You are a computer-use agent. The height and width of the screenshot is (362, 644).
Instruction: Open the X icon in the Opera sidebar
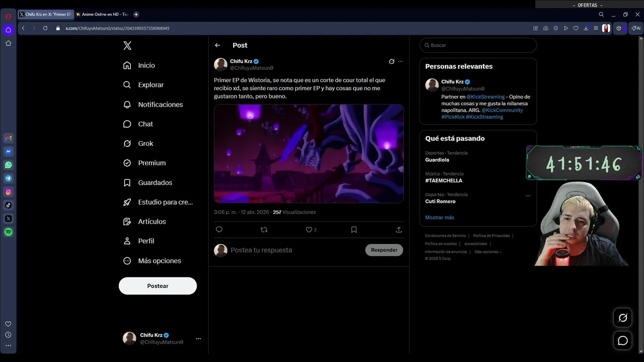pos(8,218)
